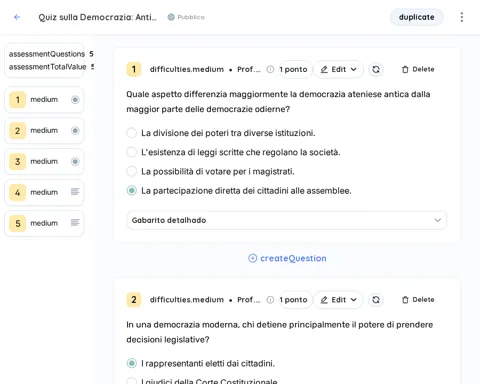Click question 2 text 'In una democrazia moderna'
The image size is (480, 384).
[x=279, y=332]
